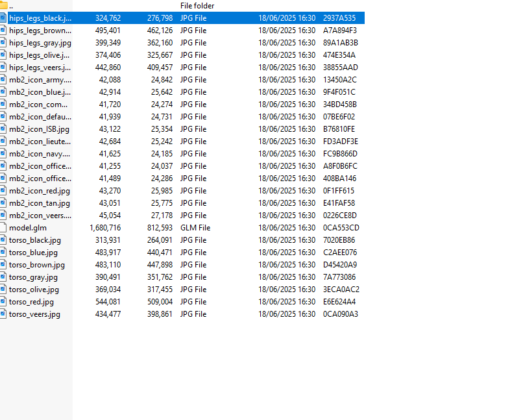
Task: Click the 1,680,716 size value
Action: (x=105, y=228)
